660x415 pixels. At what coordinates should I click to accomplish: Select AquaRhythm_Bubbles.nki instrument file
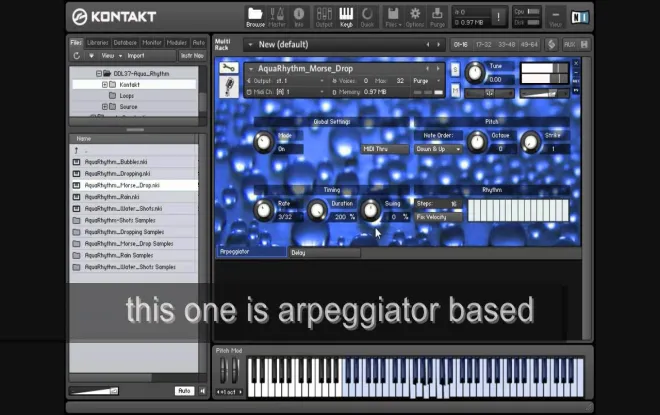tap(134, 162)
